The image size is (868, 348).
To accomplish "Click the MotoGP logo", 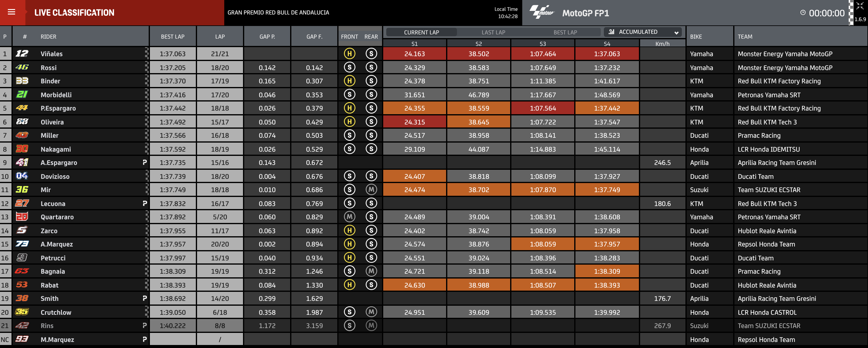I will tap(542, 12).
